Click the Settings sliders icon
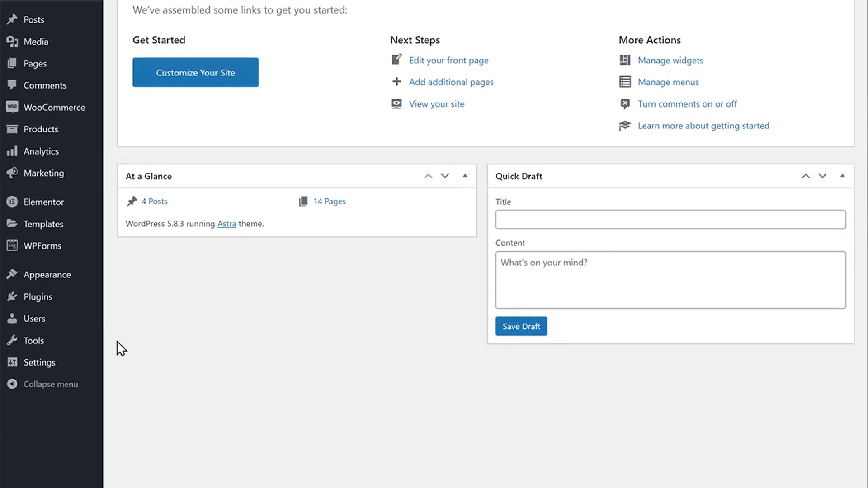868x488 pixels. point(12,362)
